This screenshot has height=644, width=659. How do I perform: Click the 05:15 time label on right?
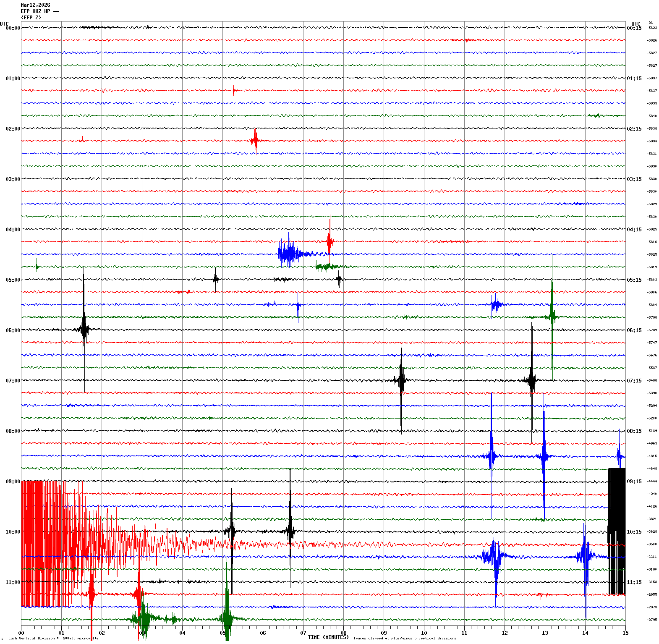click(634, 280)
